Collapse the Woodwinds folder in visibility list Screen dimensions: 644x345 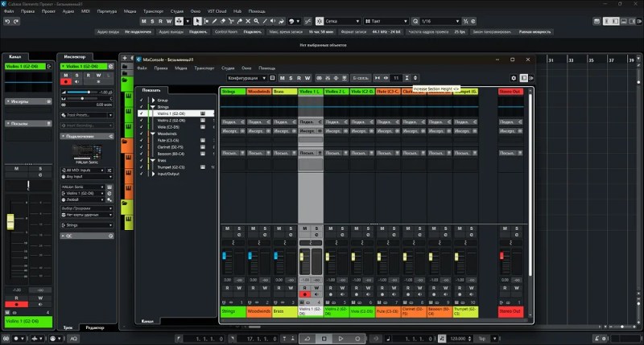point(153,133)
